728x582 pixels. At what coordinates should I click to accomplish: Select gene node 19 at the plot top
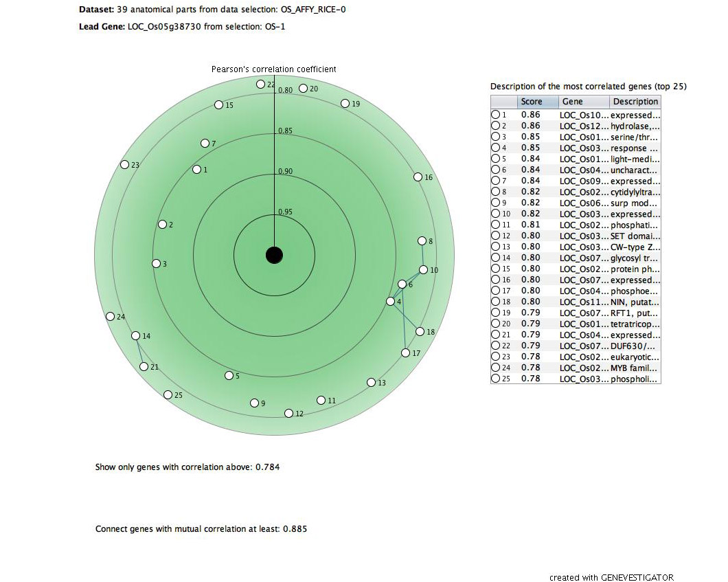point(345,104)
